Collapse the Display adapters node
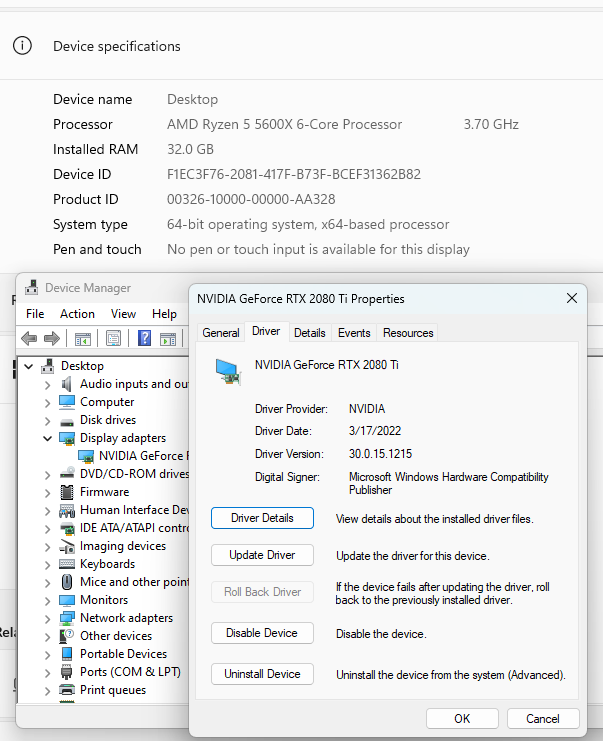This screenshot has height=741, width=603. 47,439
